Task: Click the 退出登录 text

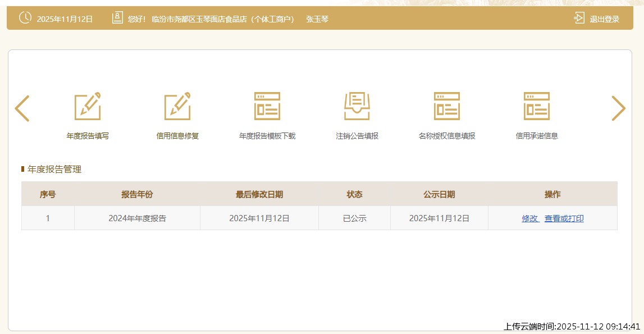Action: pyautogui.click(x=604, y=19)
